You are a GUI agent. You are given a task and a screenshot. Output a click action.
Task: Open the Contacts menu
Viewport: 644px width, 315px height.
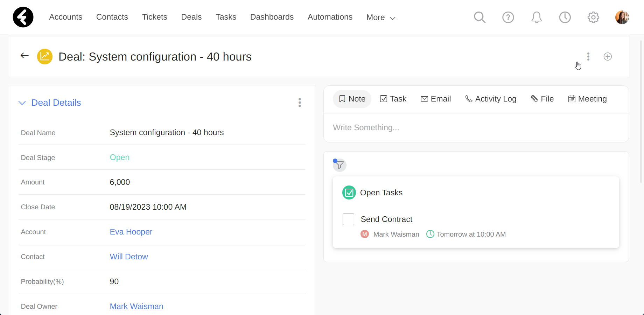tap(112, 17)
